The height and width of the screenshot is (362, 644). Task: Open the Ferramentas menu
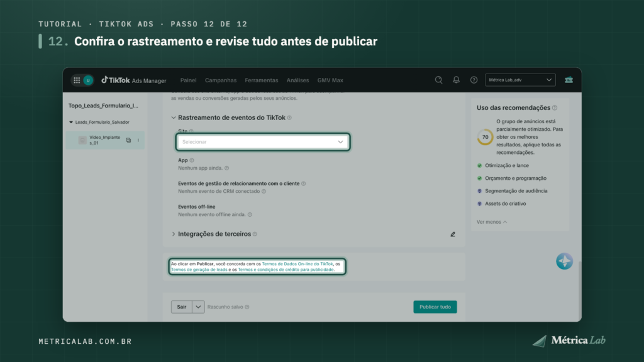click(x=262, y=80)
